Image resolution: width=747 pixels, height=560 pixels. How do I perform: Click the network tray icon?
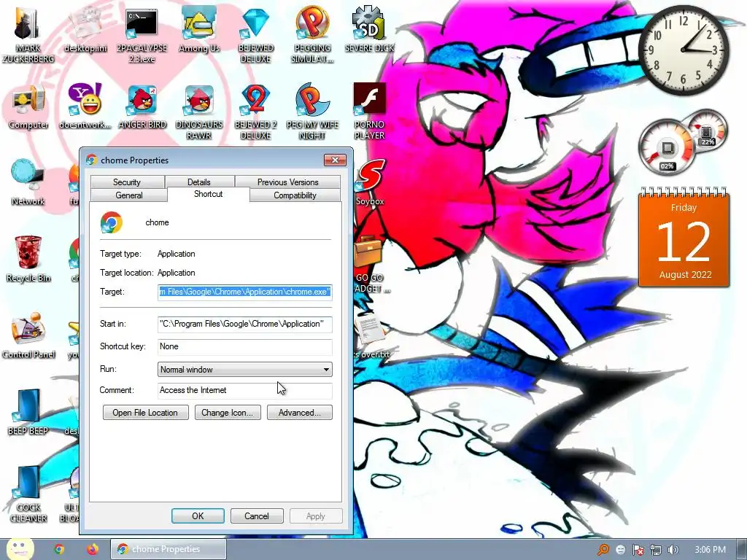pyautogui.click(x=656, y=550)
